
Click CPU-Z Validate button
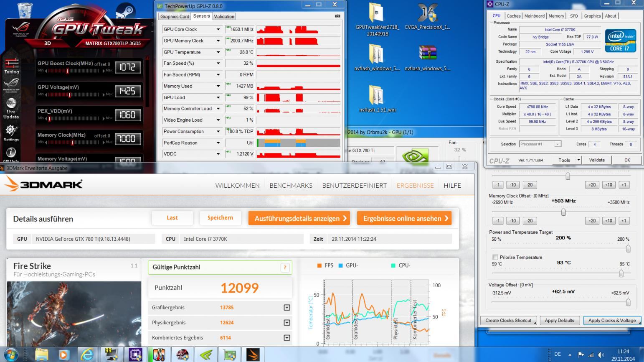click(x=596, y=160)
